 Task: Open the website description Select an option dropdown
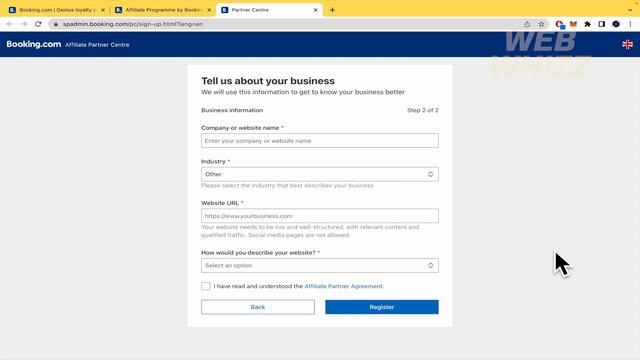[x=320, y=266]
